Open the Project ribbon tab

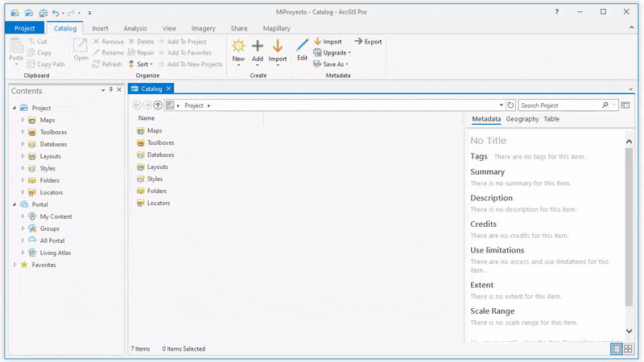(x=25, y=28)
